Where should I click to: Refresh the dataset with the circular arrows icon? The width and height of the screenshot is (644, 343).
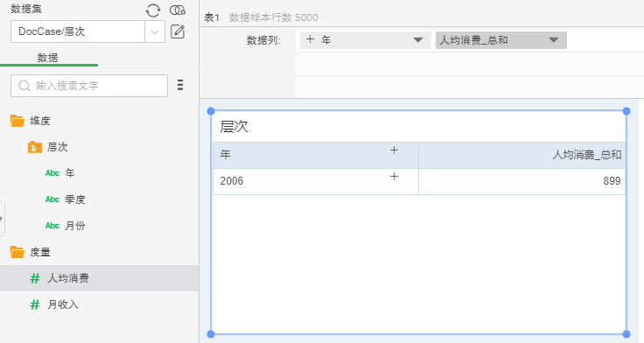pos(153,10)
